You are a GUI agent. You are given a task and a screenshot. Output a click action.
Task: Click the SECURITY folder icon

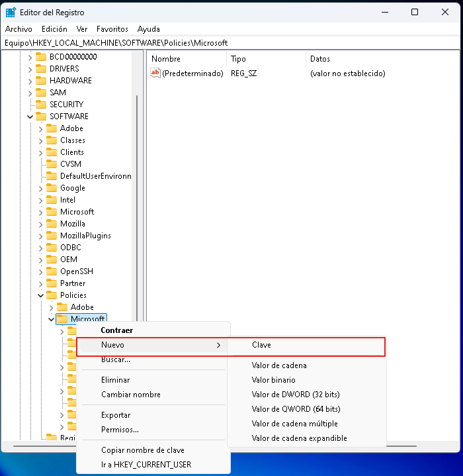click(41, 105)
